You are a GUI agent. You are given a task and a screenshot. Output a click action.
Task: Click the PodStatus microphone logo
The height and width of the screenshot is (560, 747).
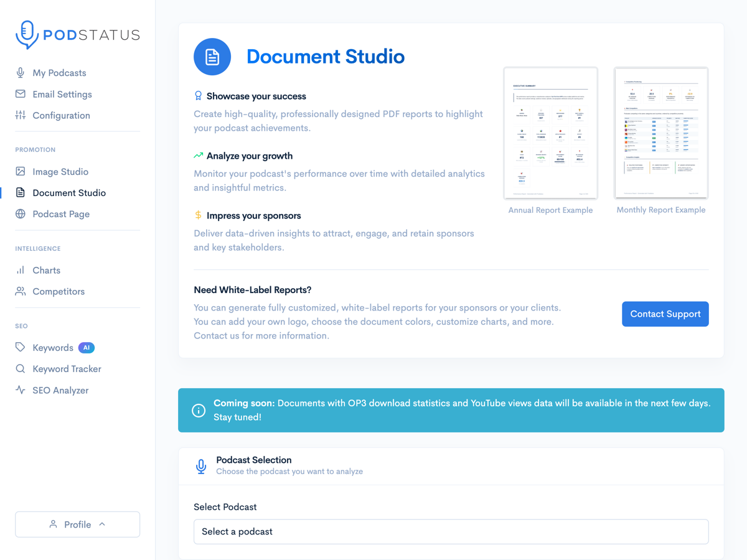point(26,34)
